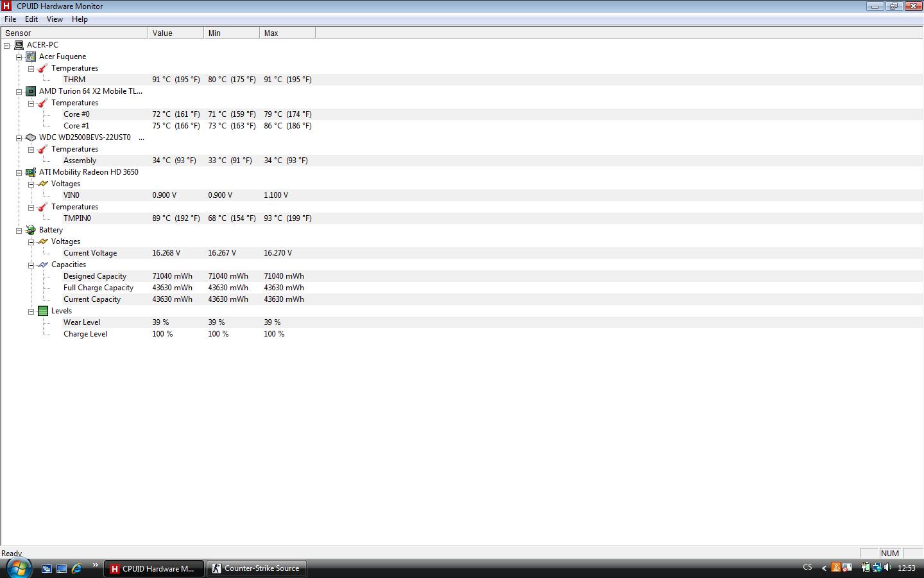Click the Capacities graph icon
Viewport: 924px width, 578px height.
[43, 265]
